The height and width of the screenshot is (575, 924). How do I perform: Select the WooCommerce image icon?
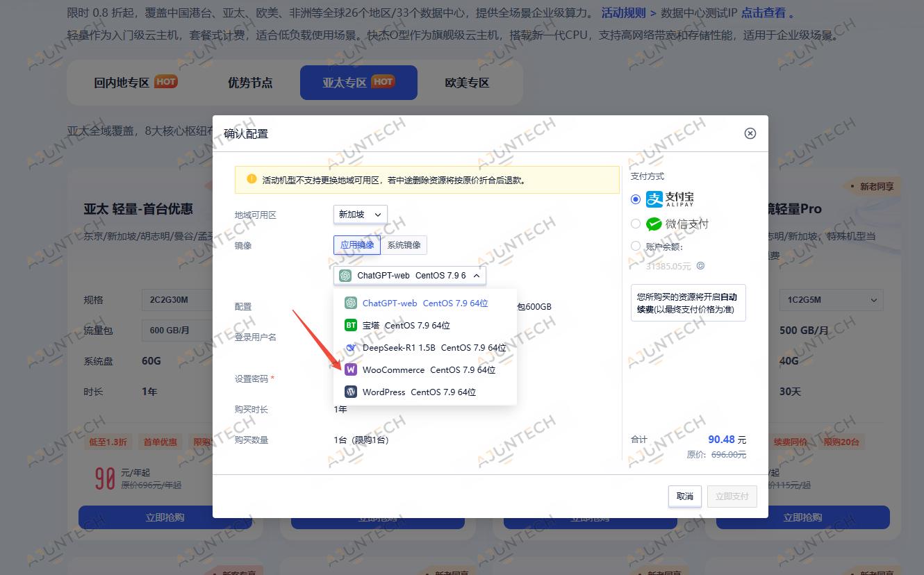350,369
